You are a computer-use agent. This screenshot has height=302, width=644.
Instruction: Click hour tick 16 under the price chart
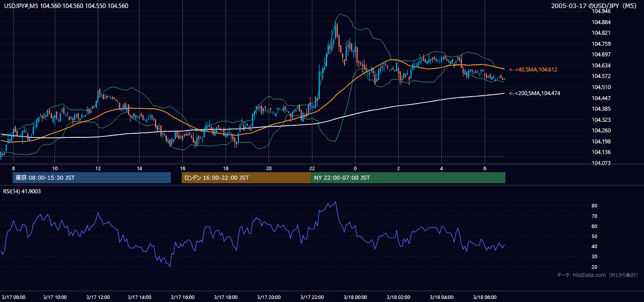(182, 168)
